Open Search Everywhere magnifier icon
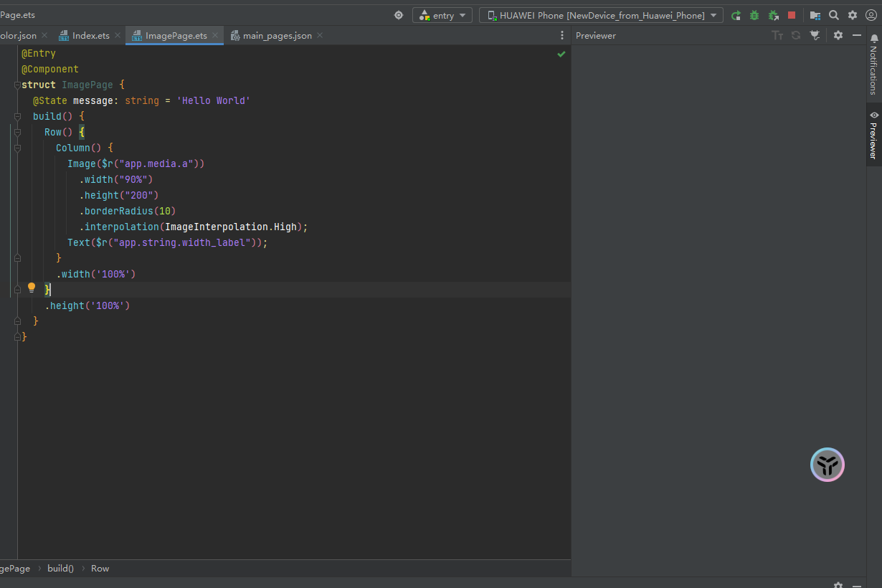882x588 pixels. pos(834,15)
